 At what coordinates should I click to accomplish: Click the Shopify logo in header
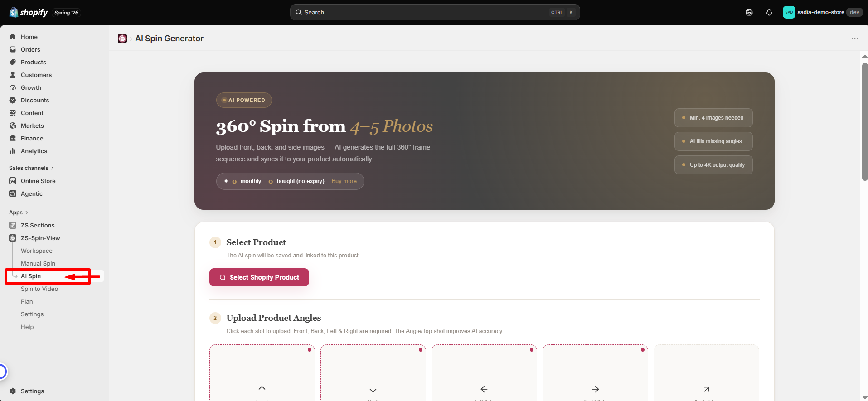29,12
